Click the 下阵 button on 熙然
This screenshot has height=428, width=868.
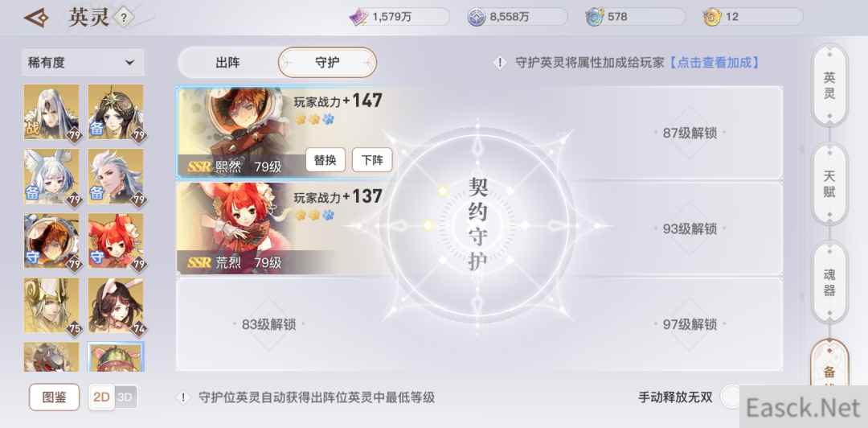[x=372, y=160]
